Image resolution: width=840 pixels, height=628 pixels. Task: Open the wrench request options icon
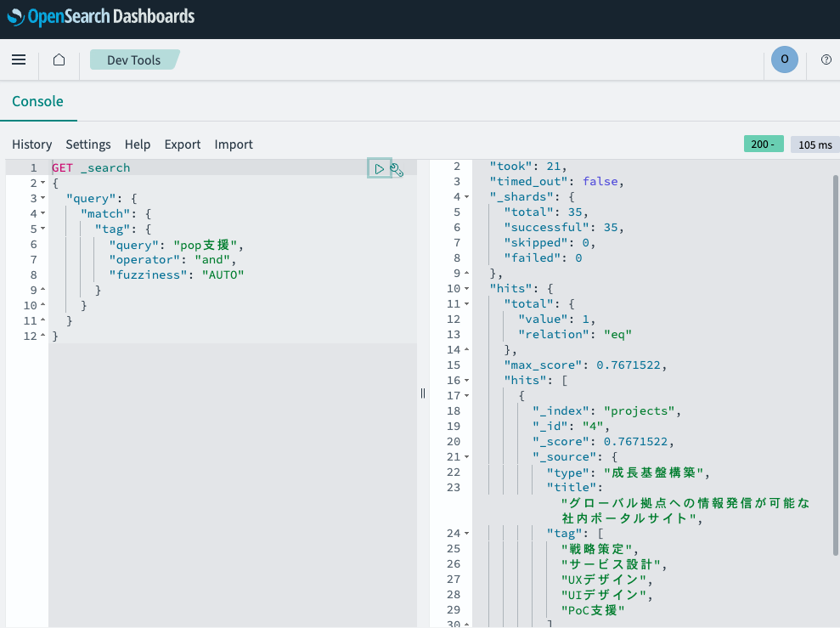coord(397,170)
